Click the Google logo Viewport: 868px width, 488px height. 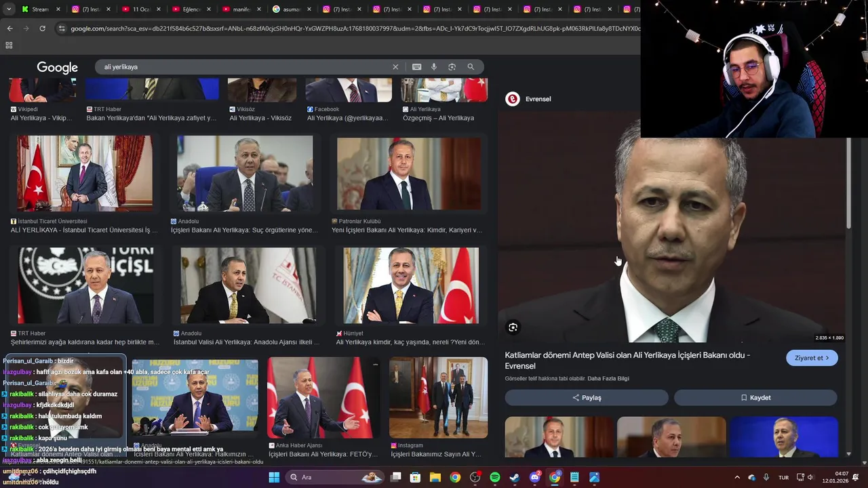click(x=57, y=68)
